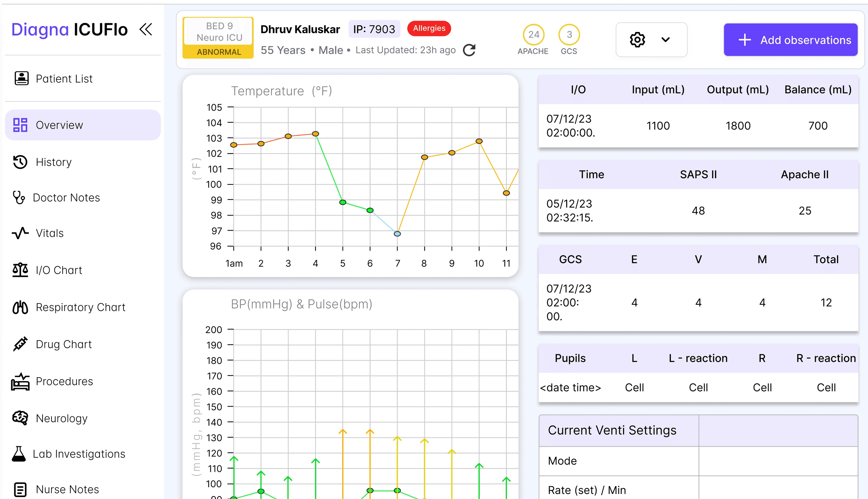The height and width of the screenshot is (499, 868).
Task: Click the Add observations button
Action: coord(790,40)
